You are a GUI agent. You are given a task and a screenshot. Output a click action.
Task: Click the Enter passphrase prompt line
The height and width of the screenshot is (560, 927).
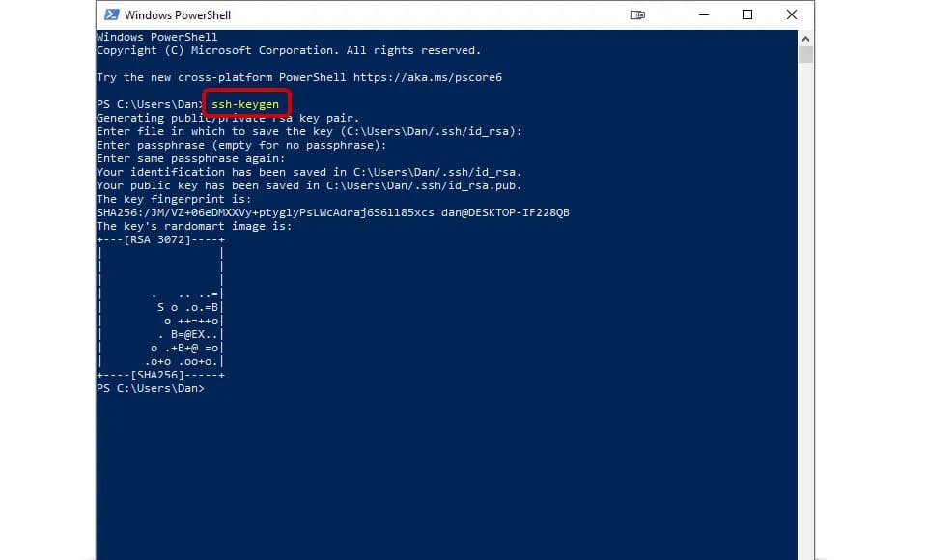242,144
